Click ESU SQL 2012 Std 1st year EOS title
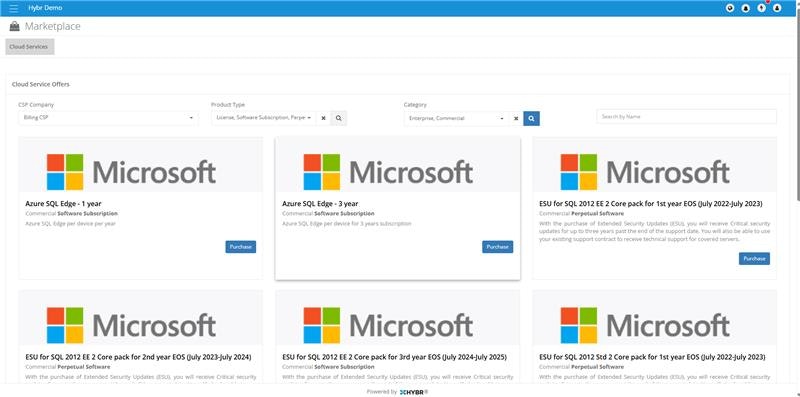Screen dimensions: 800x397 tap(652, 357)
